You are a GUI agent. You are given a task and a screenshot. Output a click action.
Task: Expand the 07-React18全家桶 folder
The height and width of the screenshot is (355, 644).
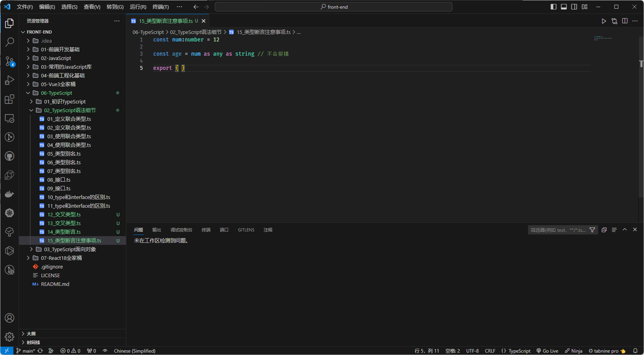tap(72, 258)
